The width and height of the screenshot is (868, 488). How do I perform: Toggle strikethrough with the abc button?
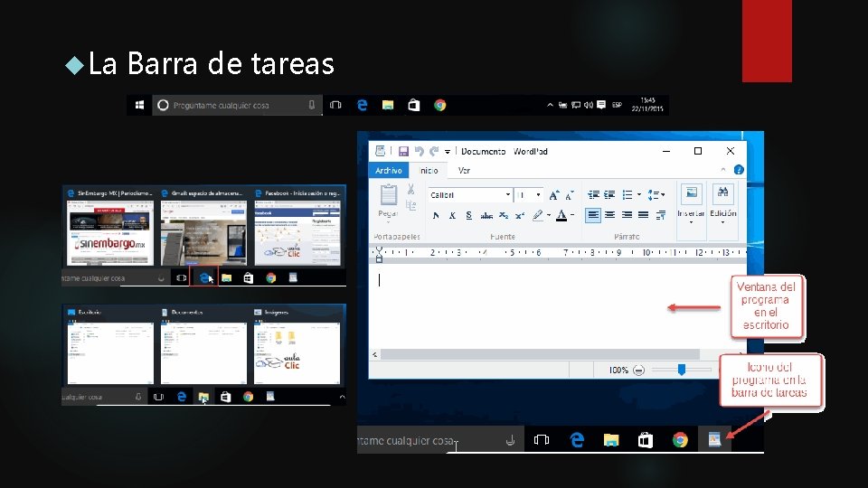tap(486, 216)
